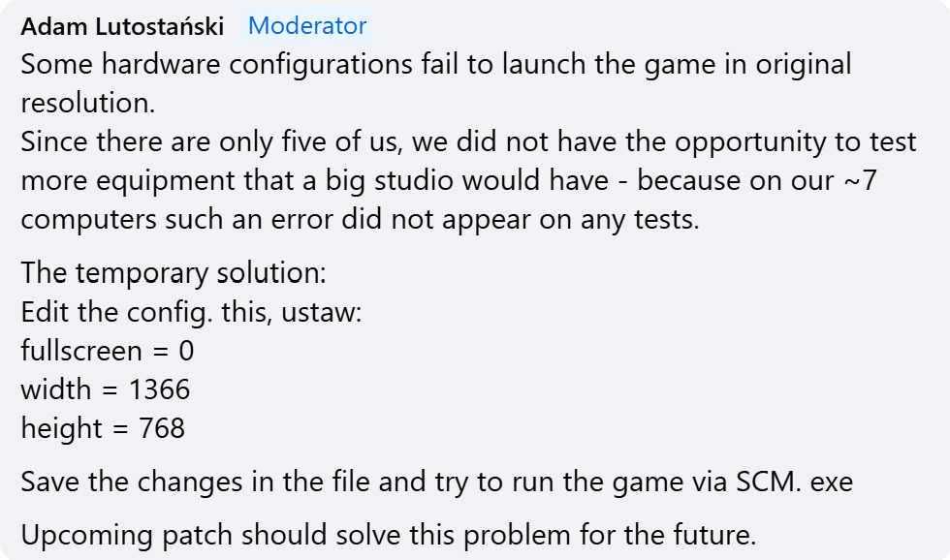Click the 'Save the changes in the file' sentence
The image size is (950, 560).
point(437,482)
